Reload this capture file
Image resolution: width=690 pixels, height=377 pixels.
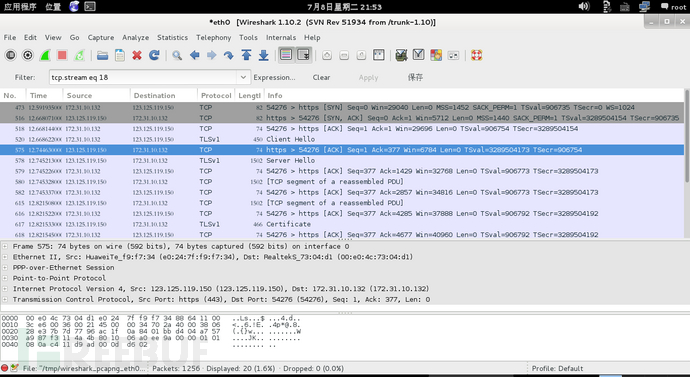[x=154, y=55]
